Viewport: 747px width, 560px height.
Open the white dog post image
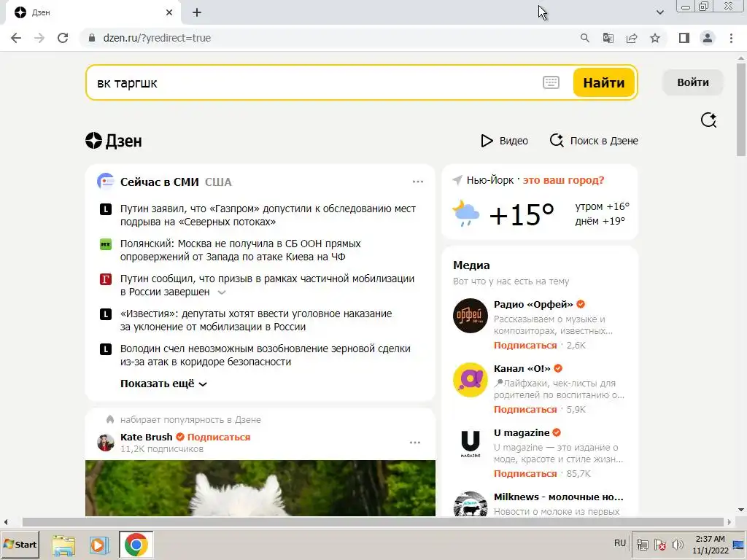260,488
